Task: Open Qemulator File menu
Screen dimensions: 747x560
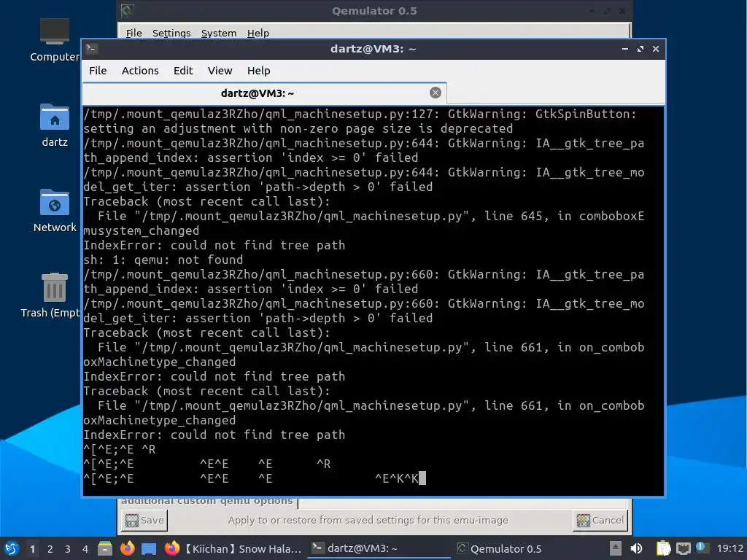Action: [x=134, y=33]
